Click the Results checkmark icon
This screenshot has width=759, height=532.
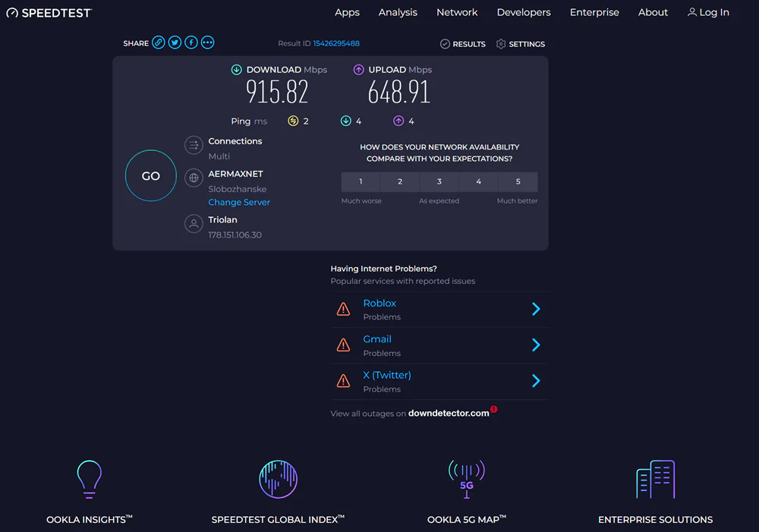445,44
